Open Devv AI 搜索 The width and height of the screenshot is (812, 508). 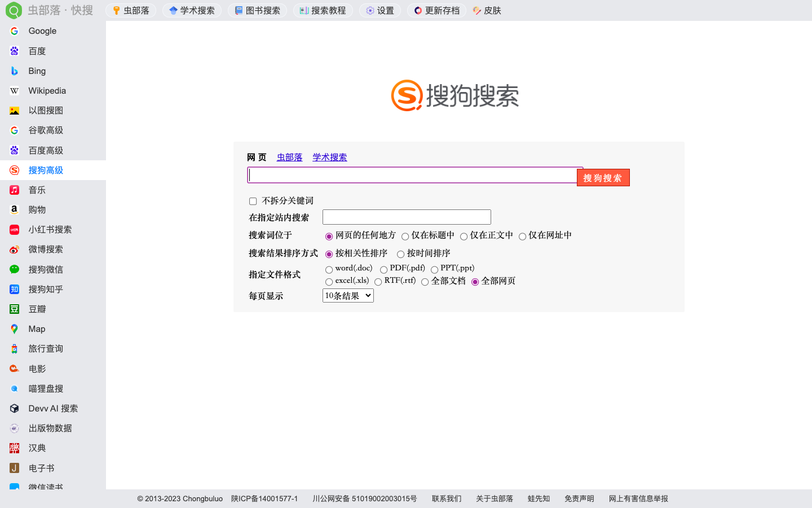coord(53,408)
